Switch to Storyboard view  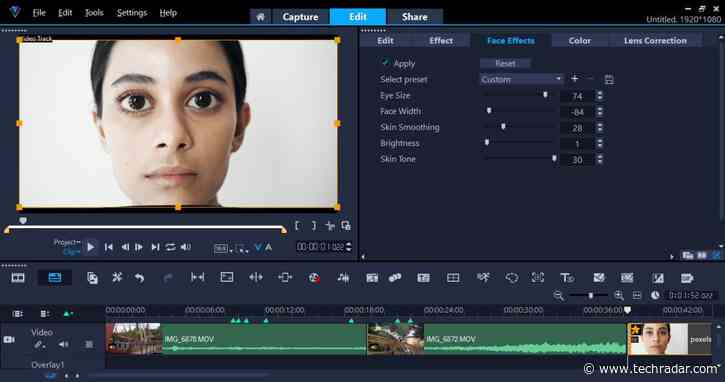tap(18, 278)
